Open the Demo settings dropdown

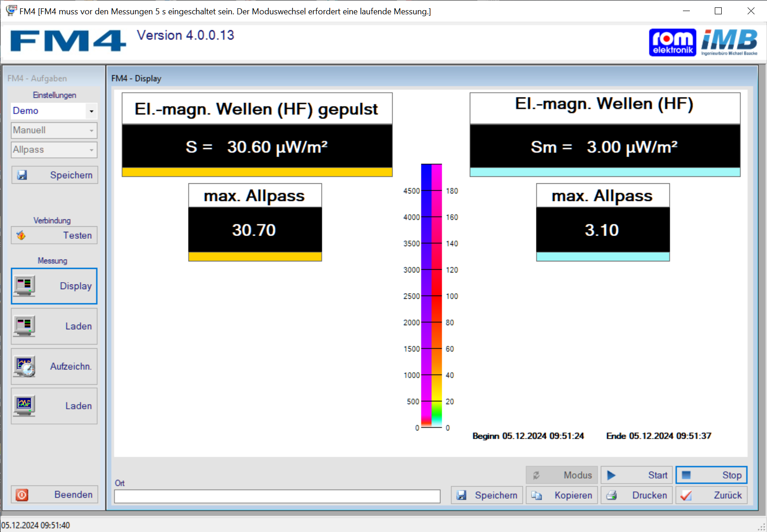point(91,111)
